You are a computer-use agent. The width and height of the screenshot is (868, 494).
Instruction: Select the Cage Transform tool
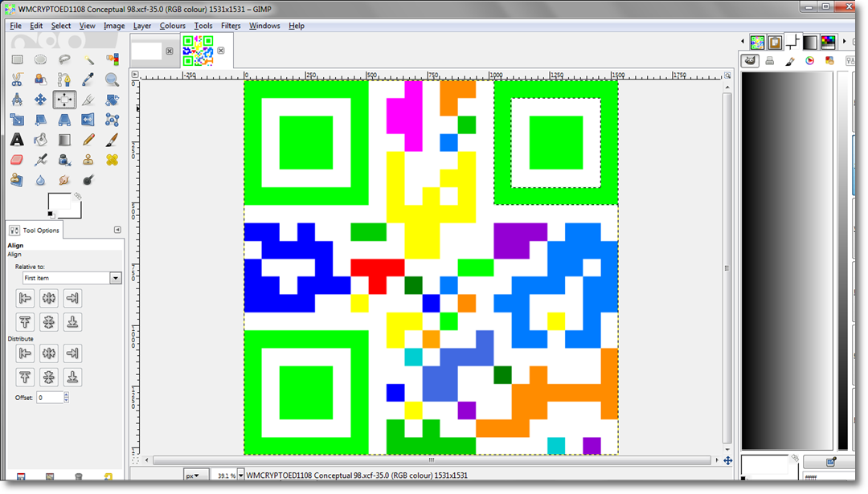[x=113, y=120]
